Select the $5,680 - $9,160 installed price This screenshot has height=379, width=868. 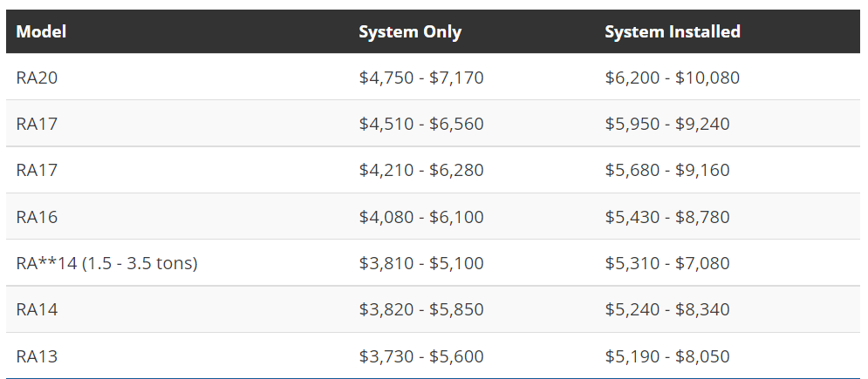click(667, 170)
